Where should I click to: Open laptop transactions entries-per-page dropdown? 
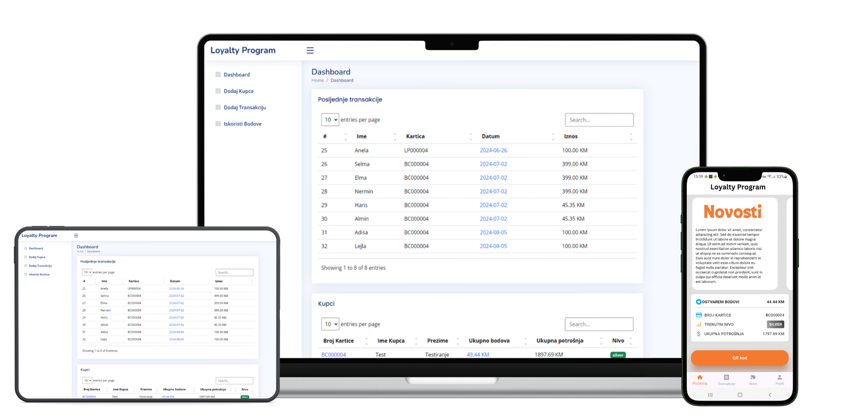330,120
